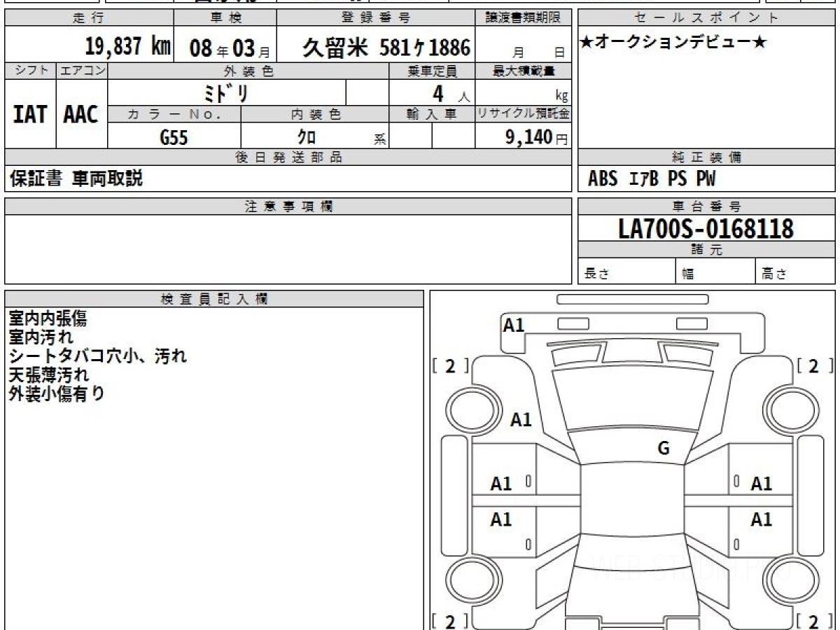Click the A1 mark on left rear door
The image size is (840, 630).
(x=501, y=519)
